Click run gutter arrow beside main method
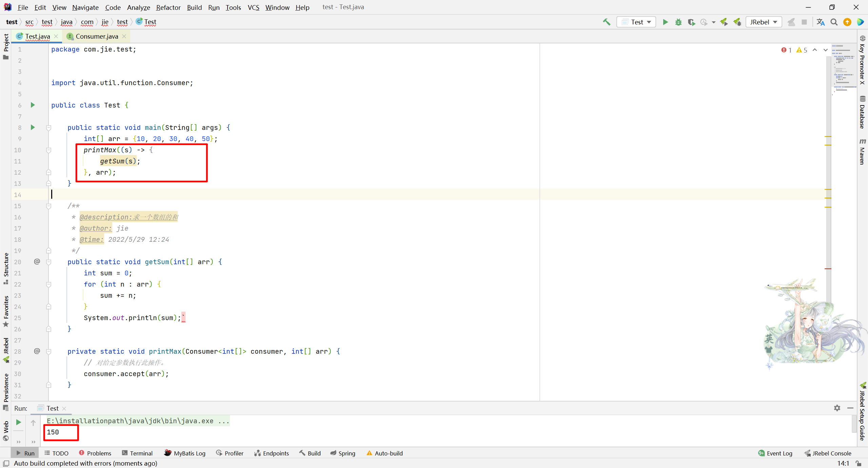 pos(33,127)
